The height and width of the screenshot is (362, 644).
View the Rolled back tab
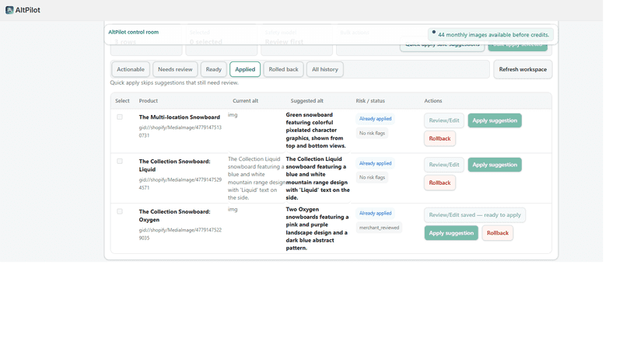click(x=283, y=69)
